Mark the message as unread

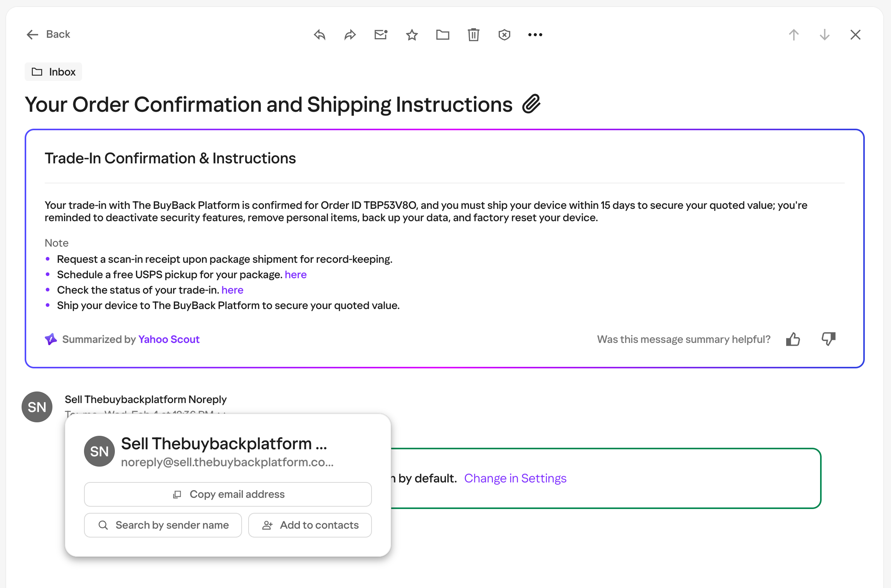381,35
